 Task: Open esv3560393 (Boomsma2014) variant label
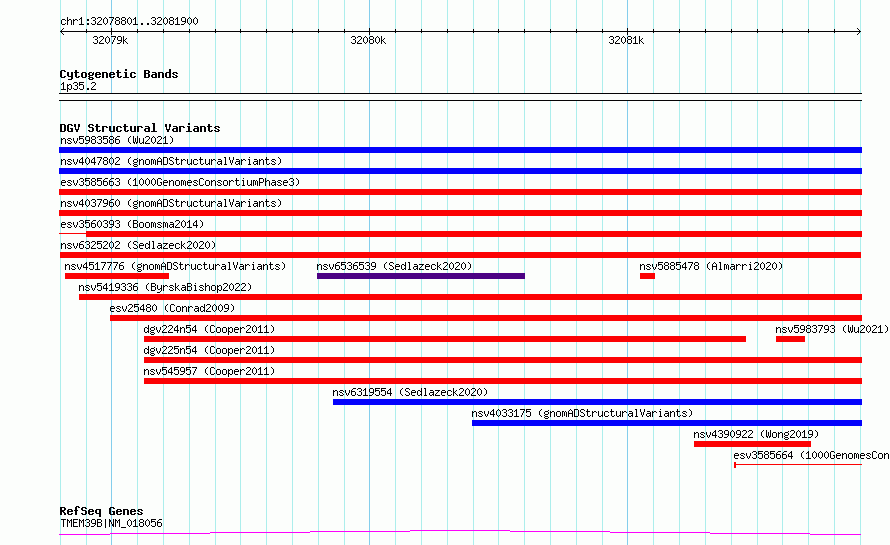click(132, 224)
